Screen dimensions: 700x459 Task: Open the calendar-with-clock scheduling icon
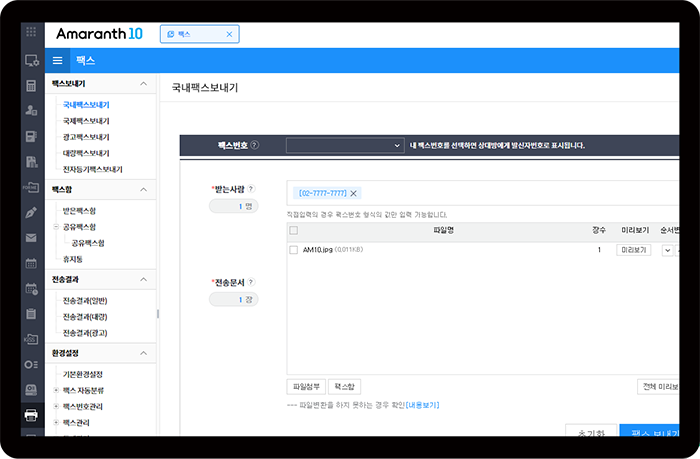(x=31, y=288)
